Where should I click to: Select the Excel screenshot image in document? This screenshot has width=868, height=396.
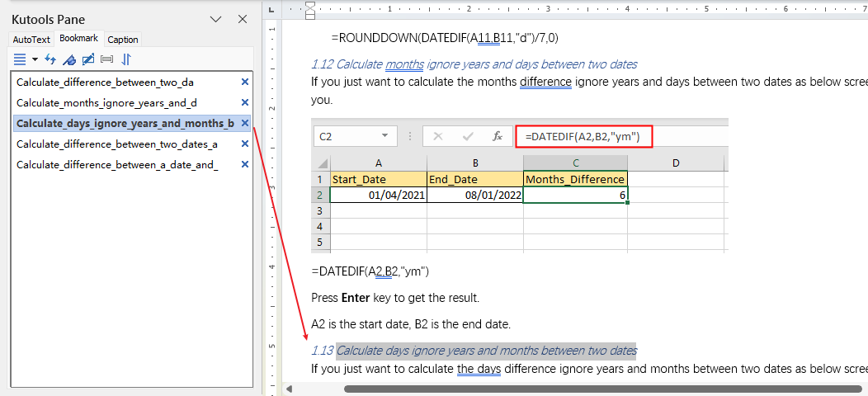[519, 186]
